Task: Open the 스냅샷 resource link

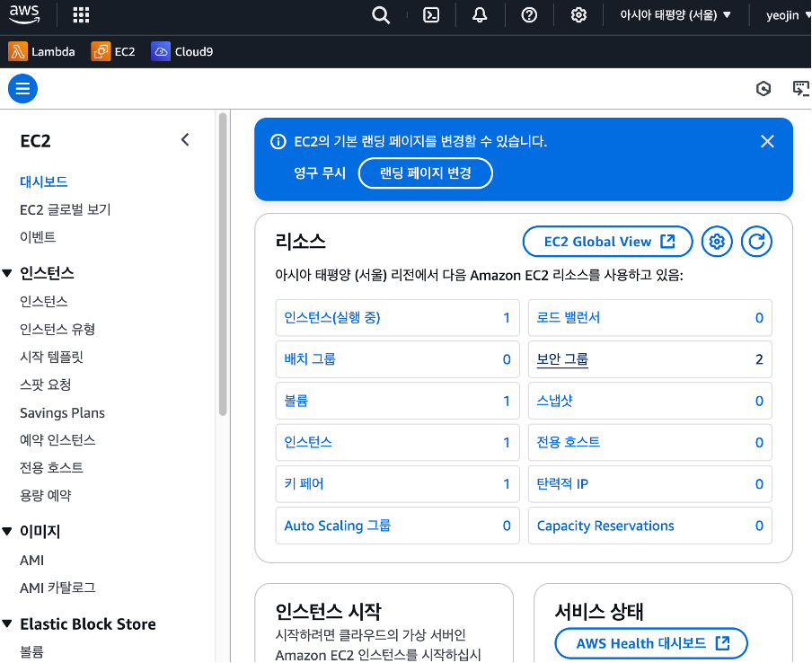Action: [x=554, y=401]
